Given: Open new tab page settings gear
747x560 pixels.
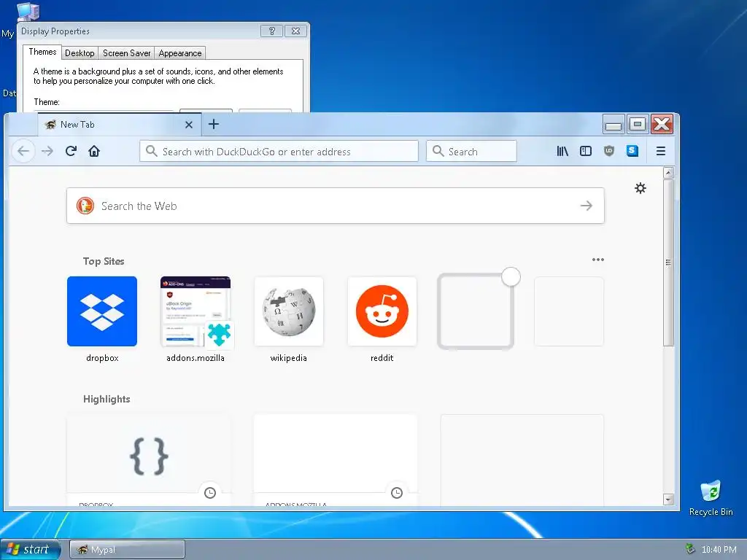Looking at the screenshot, I should (x=640, y=188).
